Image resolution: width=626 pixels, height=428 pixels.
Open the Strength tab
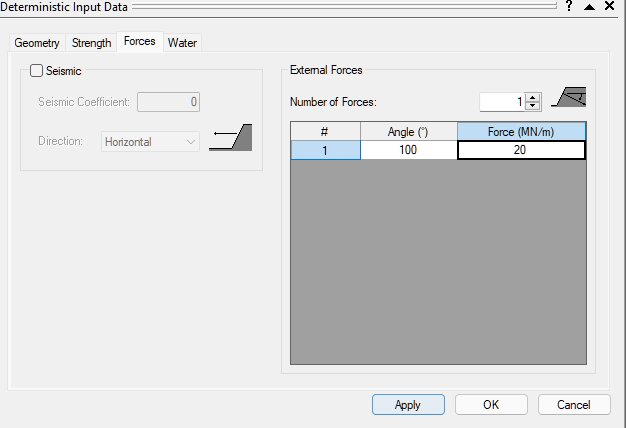click(x=91, y=43)
